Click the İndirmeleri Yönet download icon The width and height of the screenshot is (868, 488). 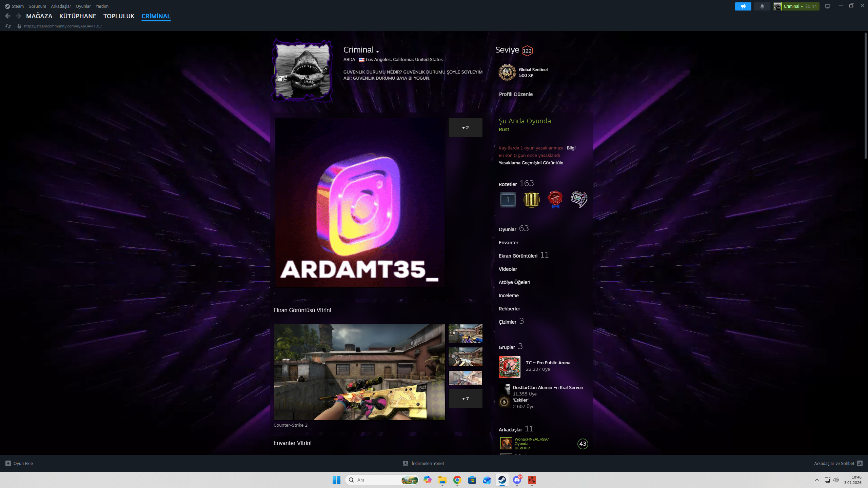405,463
